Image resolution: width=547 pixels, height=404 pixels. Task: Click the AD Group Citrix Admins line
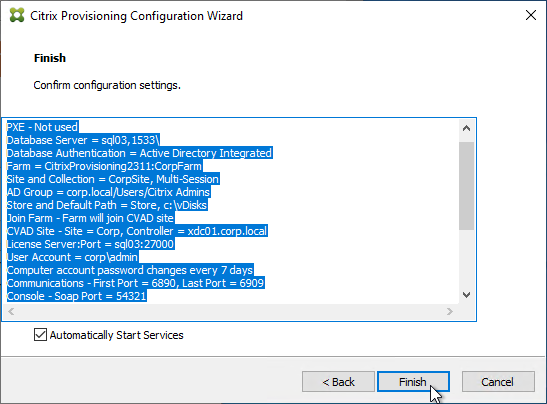(108, 192)
